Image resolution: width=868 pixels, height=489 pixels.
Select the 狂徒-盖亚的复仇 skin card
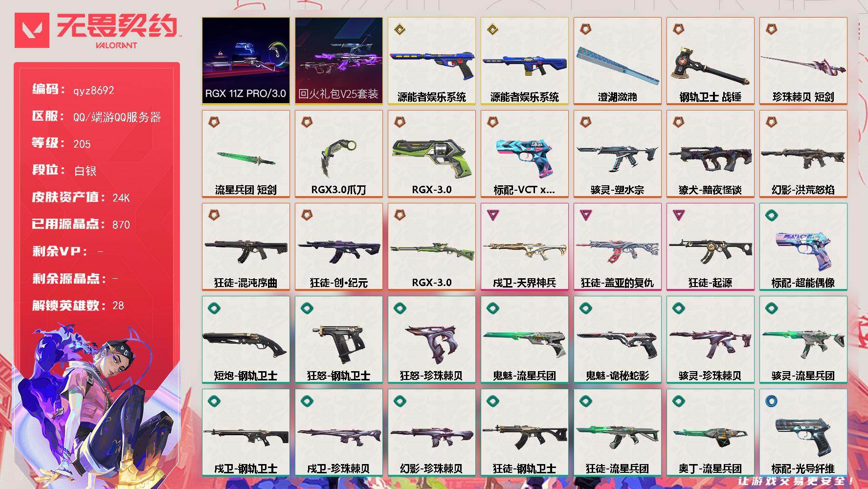[x=617, y=246]
